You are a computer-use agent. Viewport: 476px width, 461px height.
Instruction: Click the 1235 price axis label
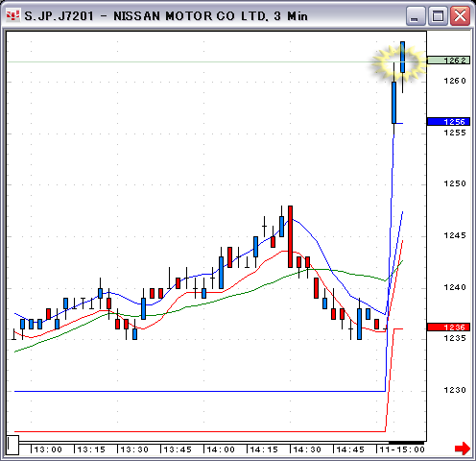(455, 338)
